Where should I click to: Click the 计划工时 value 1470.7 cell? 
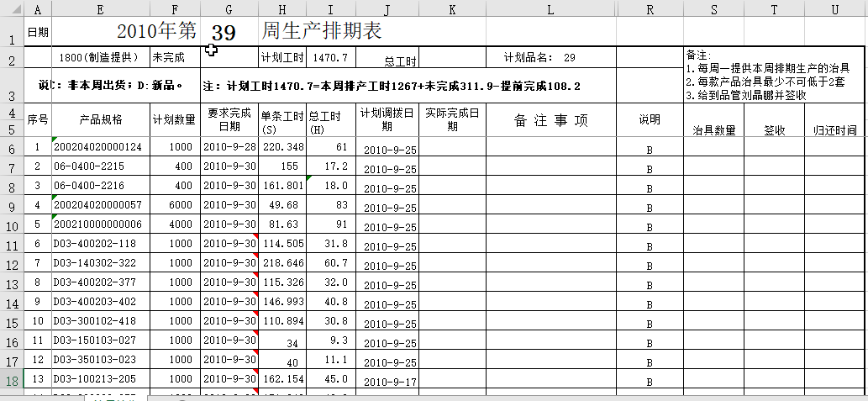point(330,58)
